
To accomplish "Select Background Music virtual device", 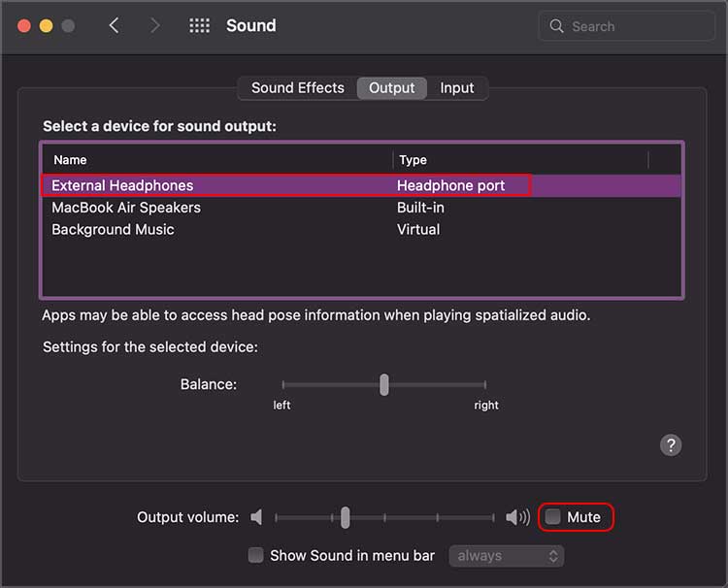I will tap(113, 230).
